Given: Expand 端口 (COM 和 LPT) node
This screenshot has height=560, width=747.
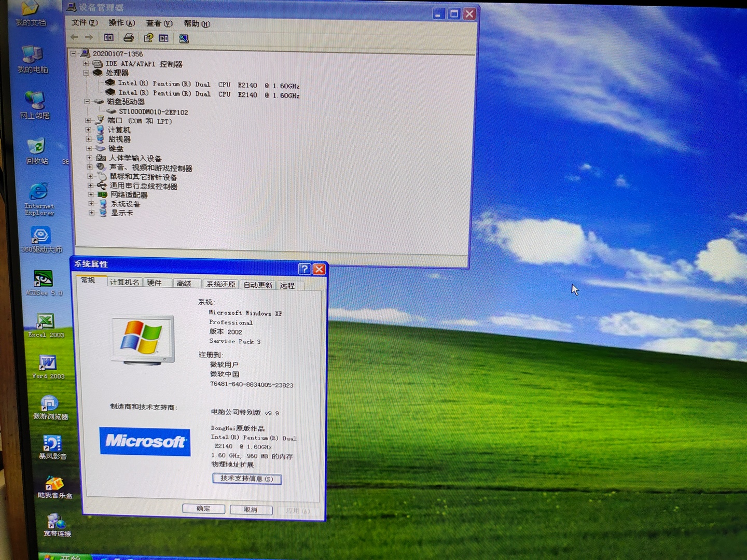Looking at the screenshot, I should (x=88, y=120).
